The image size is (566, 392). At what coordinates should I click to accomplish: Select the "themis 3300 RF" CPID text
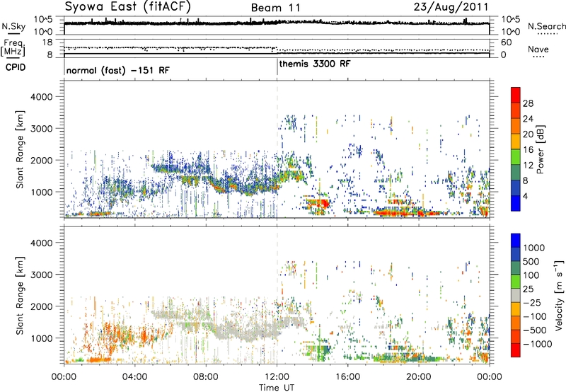click(x=315, y=64)
